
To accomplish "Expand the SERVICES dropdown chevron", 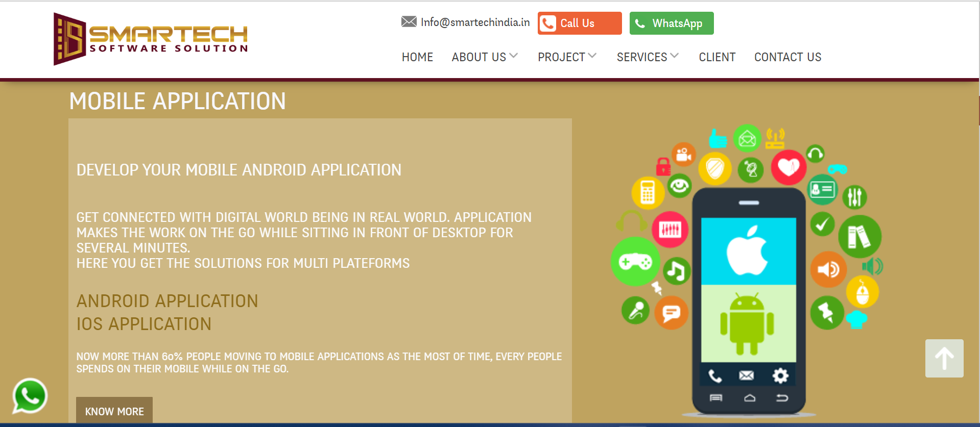I will coord(675,56).
